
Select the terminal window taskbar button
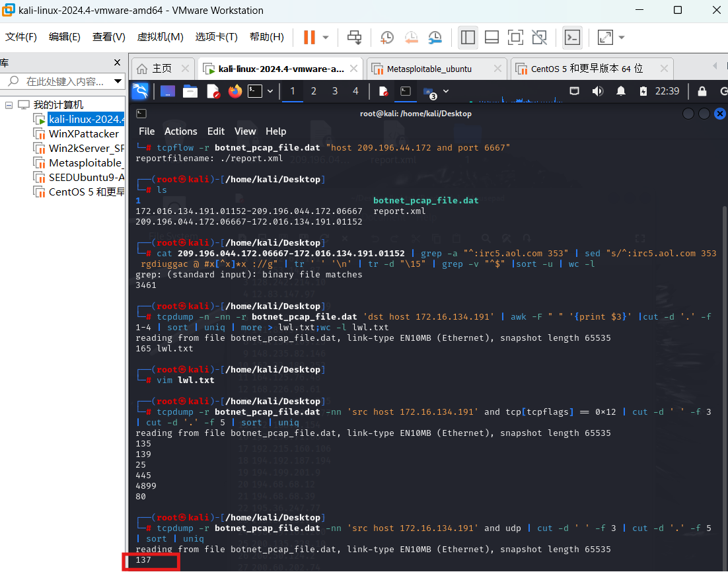[x=406, y=91]
